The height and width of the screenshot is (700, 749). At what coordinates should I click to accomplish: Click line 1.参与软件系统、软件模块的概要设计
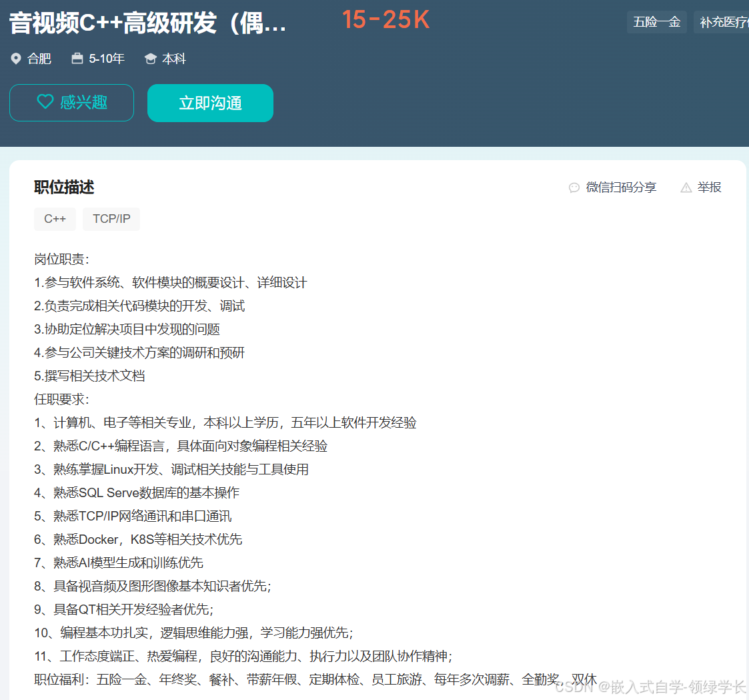pos(171,283)
